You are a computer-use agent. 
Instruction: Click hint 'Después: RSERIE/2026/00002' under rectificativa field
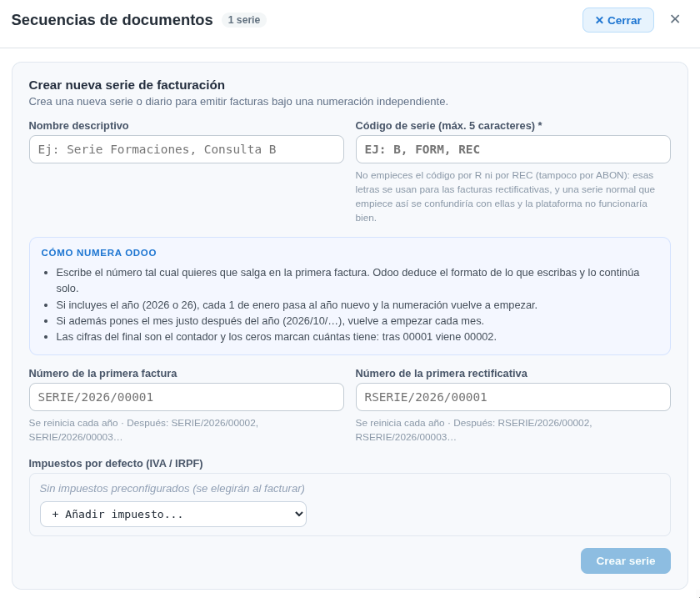click(x=473, y=430)
